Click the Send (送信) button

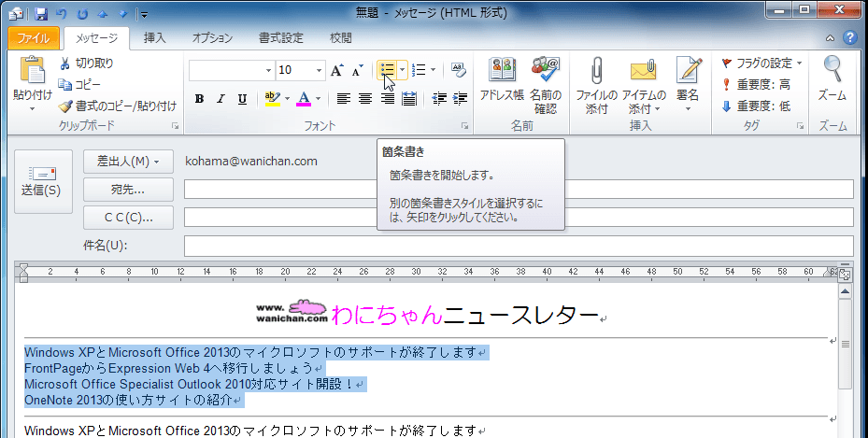pyautogui.click(x=43, y=181)
